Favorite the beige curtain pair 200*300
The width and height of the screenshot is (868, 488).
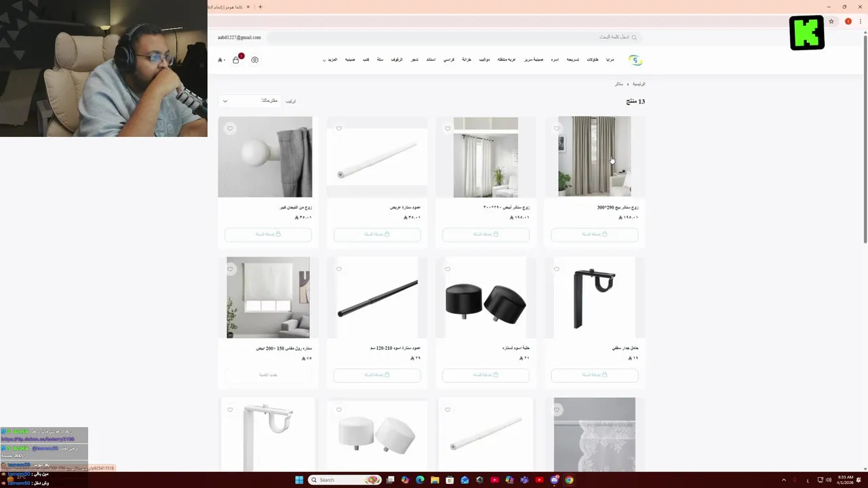click(557, 129)
